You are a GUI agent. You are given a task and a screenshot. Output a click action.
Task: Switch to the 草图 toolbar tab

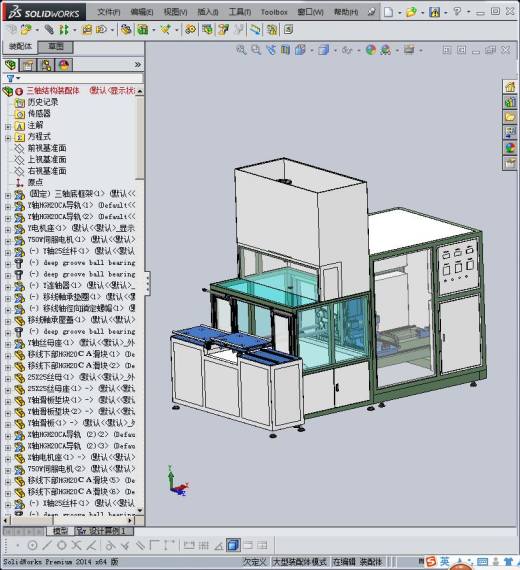tap(56, 47)
